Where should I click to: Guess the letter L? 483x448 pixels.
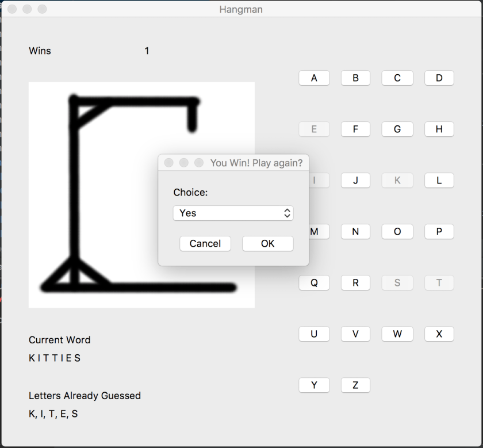coord(439,181)
